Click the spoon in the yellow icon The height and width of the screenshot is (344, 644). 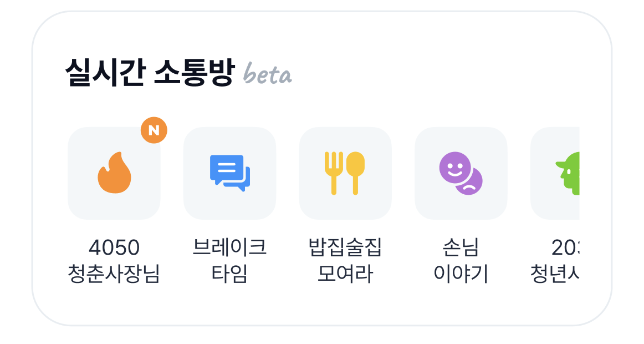click(355, 172)
